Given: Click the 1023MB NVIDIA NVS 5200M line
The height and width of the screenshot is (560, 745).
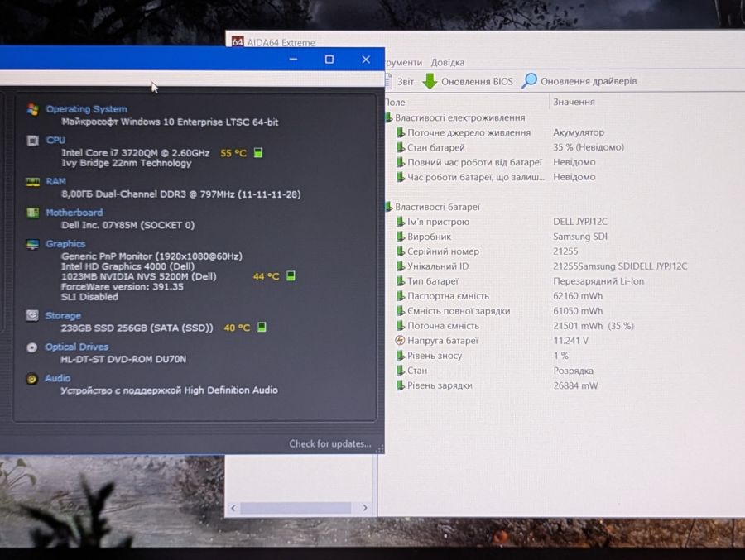Looking at the screenshot, I should coord(139,276).
